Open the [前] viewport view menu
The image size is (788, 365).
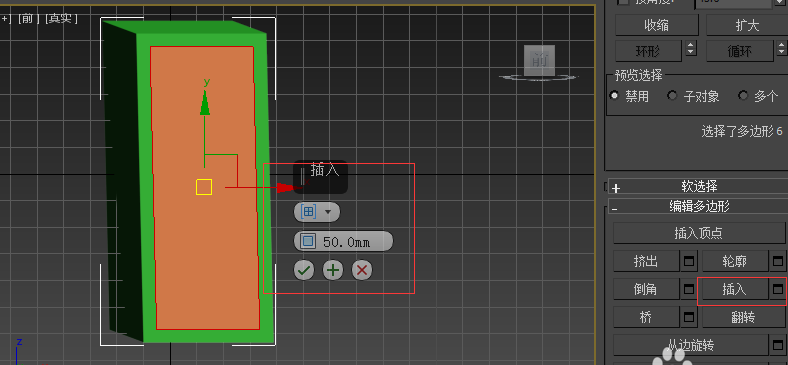pyautogui.click(x=29, y=19)
